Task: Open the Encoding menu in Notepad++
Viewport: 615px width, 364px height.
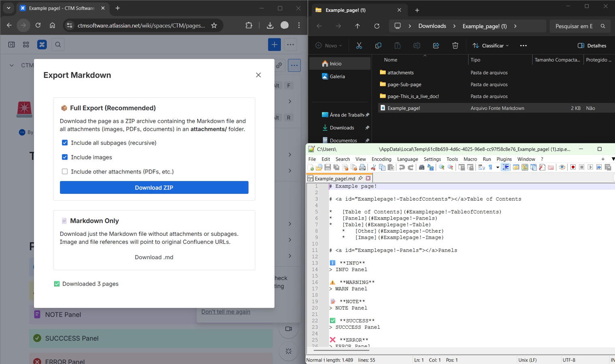Action: (381, 159)
